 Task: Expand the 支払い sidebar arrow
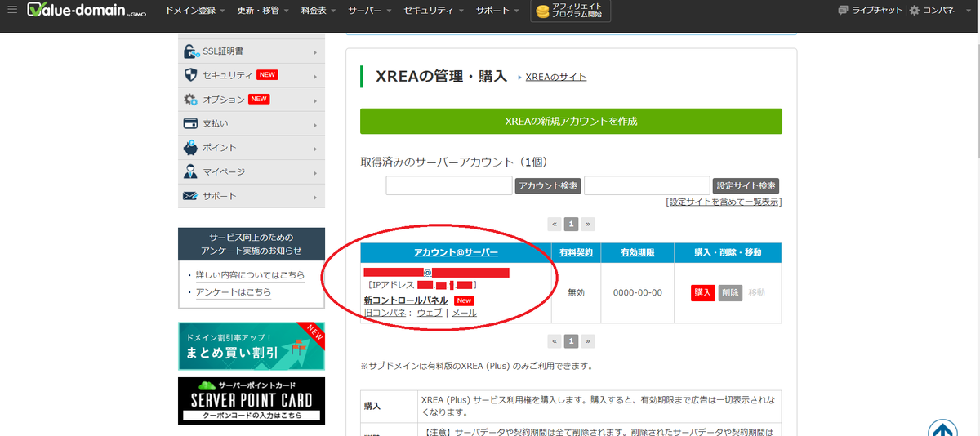click(314, 124)
